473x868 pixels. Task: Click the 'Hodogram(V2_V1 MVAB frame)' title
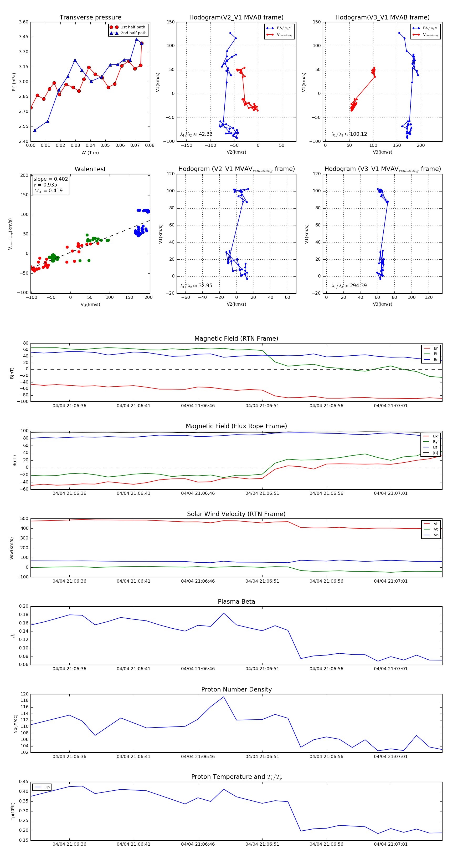point(236,18)
